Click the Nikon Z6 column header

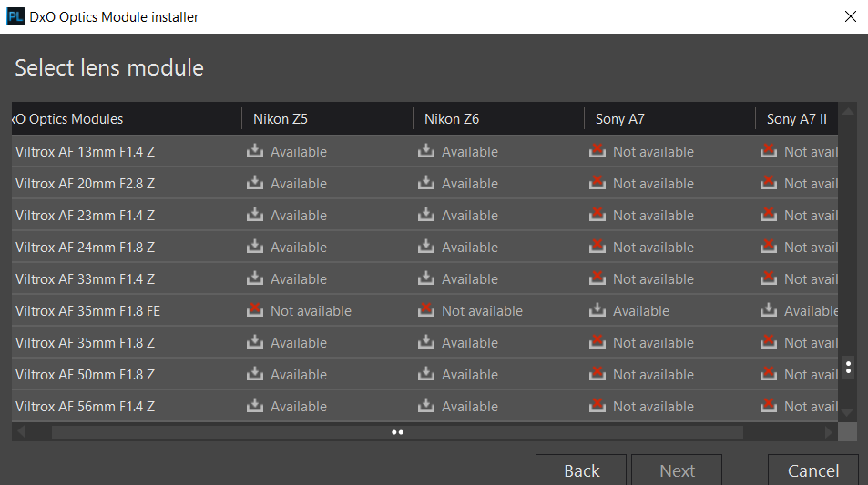click(498, 118)
